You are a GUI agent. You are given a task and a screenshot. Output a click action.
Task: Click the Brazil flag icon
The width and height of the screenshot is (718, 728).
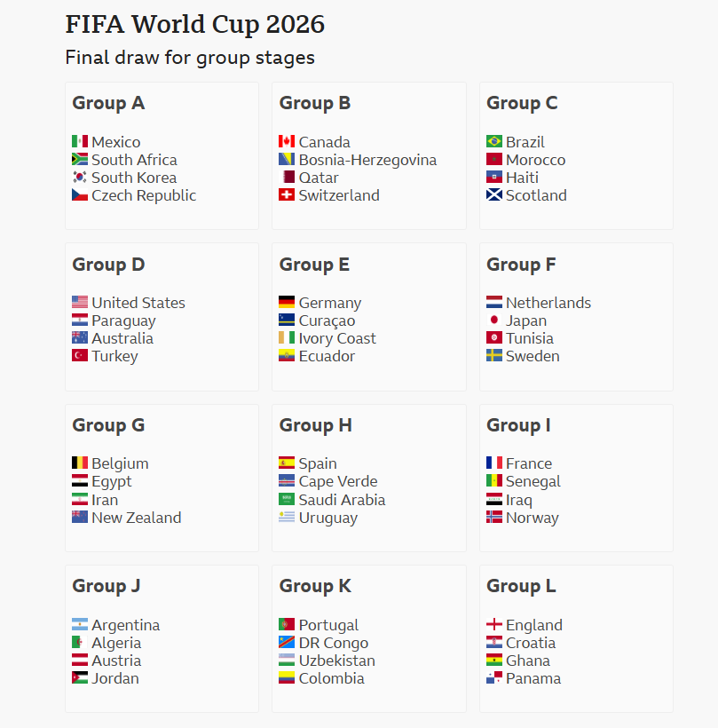[x=494, y=142]
